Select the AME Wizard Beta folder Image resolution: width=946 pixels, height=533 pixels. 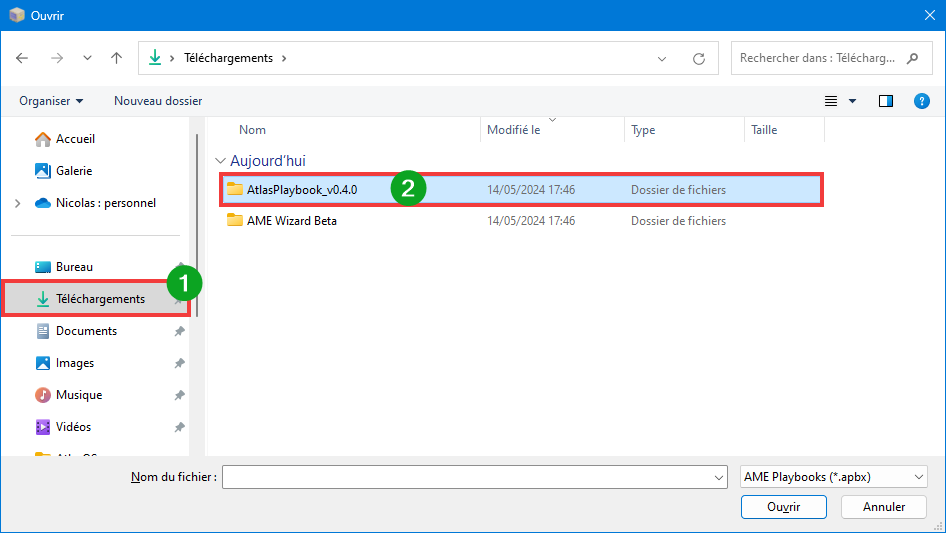[521, 221]
